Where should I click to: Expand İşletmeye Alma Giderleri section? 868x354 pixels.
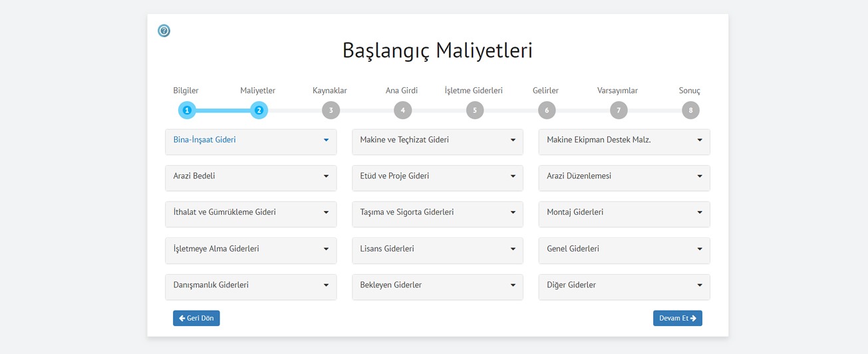click(x=251, y=251)
